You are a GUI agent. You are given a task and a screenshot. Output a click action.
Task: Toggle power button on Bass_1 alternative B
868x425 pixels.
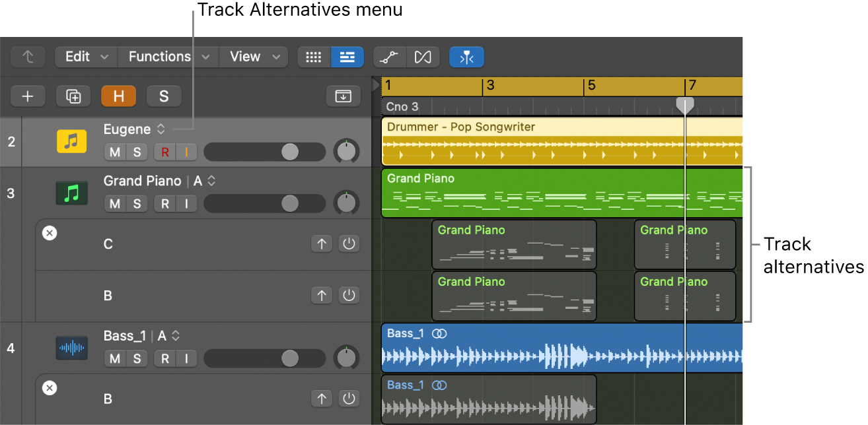pyautogui.click(x=349, y=399)
